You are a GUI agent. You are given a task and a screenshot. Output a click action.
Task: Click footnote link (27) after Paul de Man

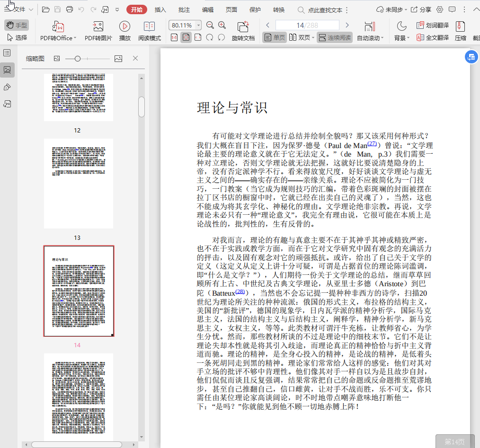[372, 144]
